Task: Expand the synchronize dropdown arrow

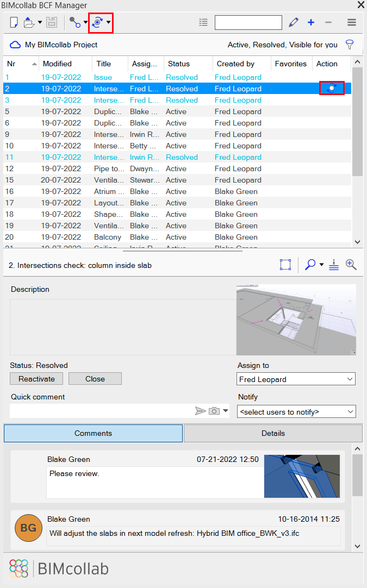Action: click(108, 22)
